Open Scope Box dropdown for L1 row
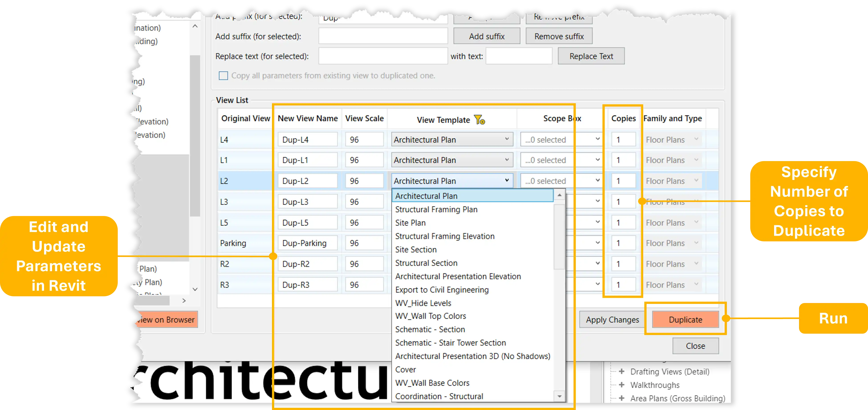Screen dimensions: 868x410 tap(597, 160)
